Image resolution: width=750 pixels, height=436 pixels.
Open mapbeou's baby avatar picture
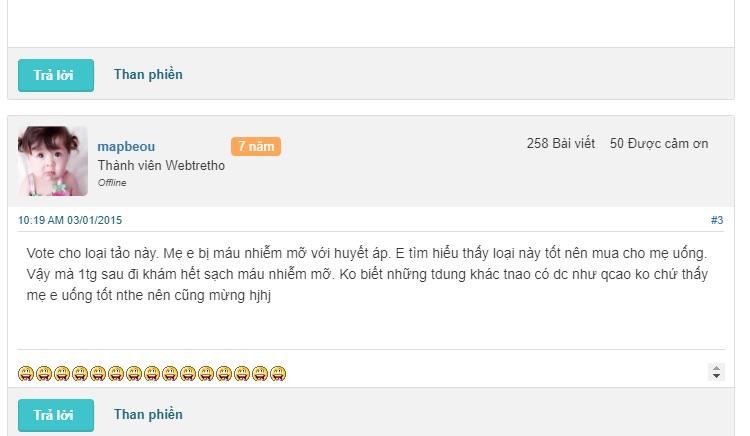click(53, 161)
